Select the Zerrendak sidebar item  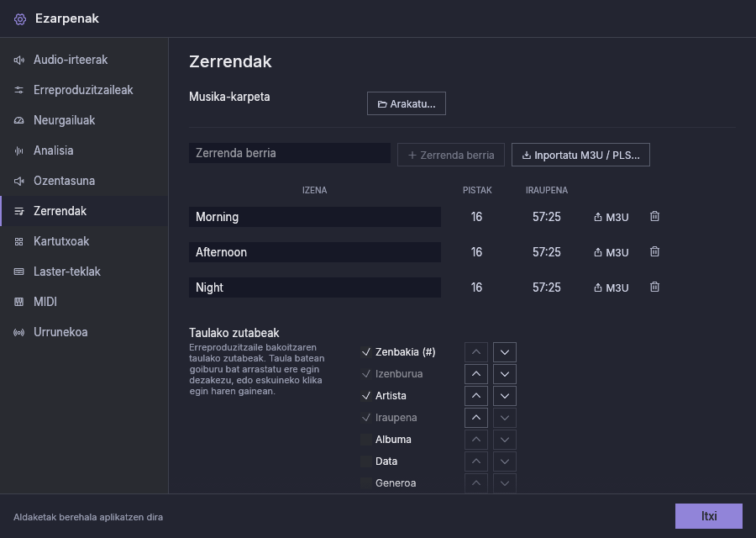point(84,211)
